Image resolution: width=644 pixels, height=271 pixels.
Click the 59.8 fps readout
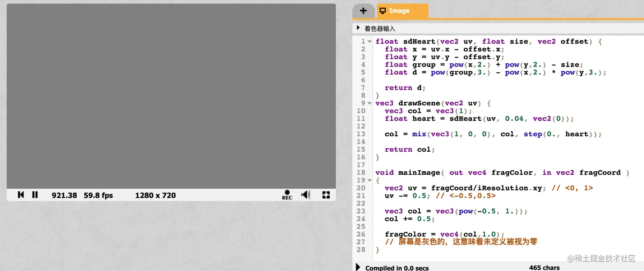[98, 196]
